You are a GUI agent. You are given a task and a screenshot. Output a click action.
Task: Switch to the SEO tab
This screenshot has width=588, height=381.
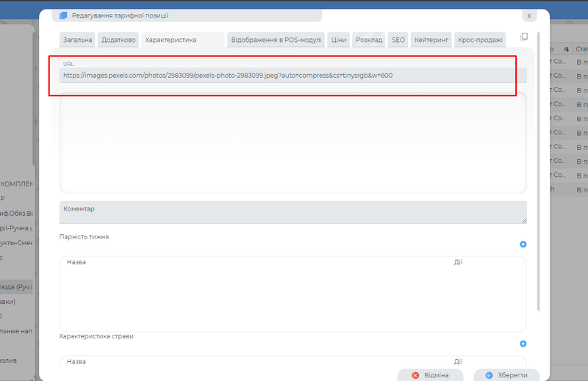(x=398, y=40)
